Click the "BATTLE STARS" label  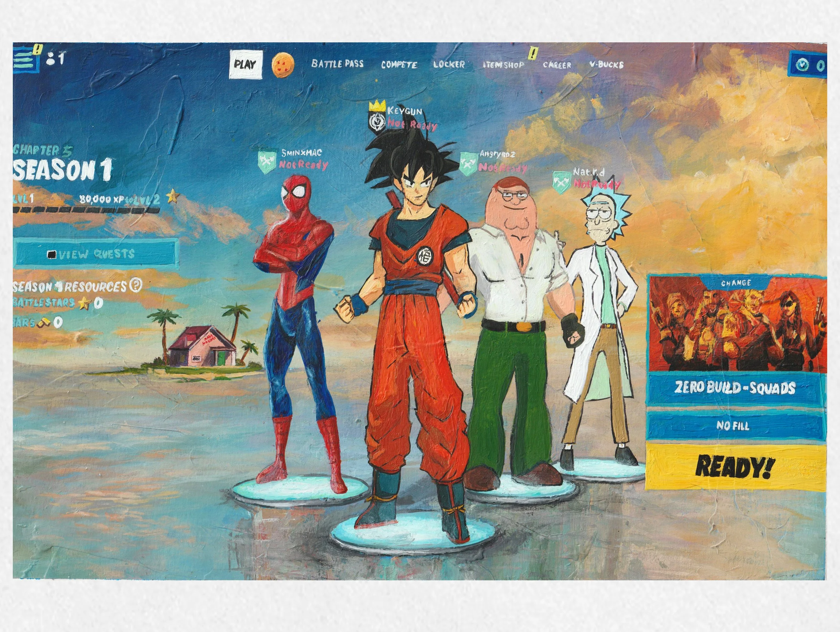coord(44,303)
